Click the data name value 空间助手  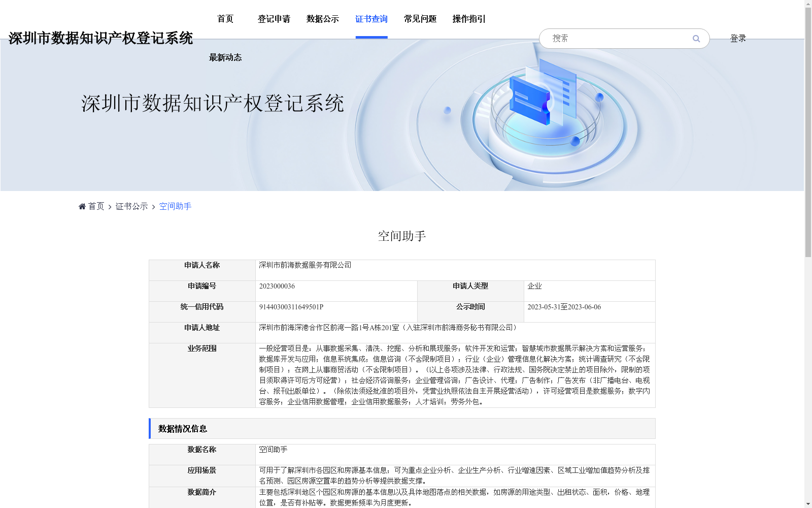[x=274, y=450]
